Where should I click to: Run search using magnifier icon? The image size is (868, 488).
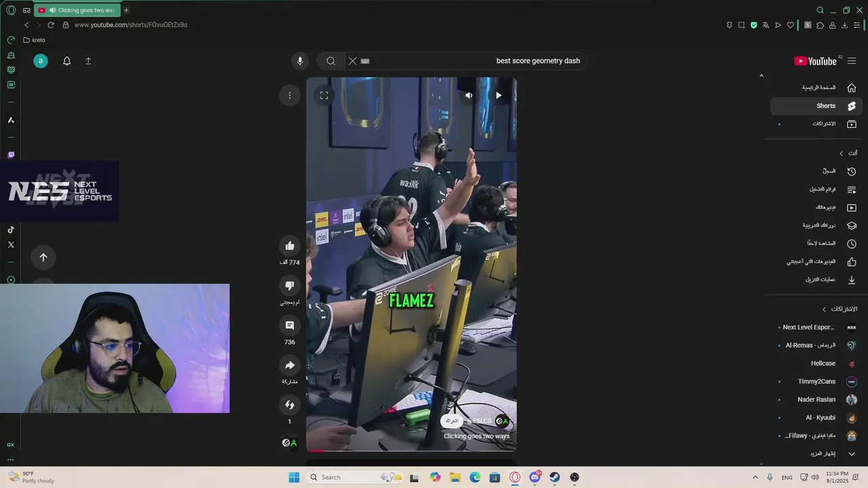(331, 61)
